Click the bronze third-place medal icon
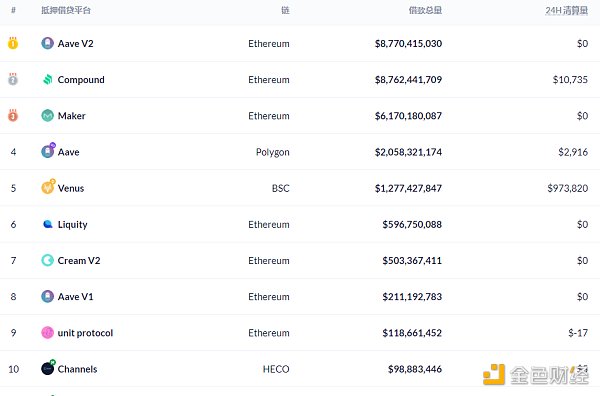The height and width of the screenshot is (396, 600). [x=13, y=115]
